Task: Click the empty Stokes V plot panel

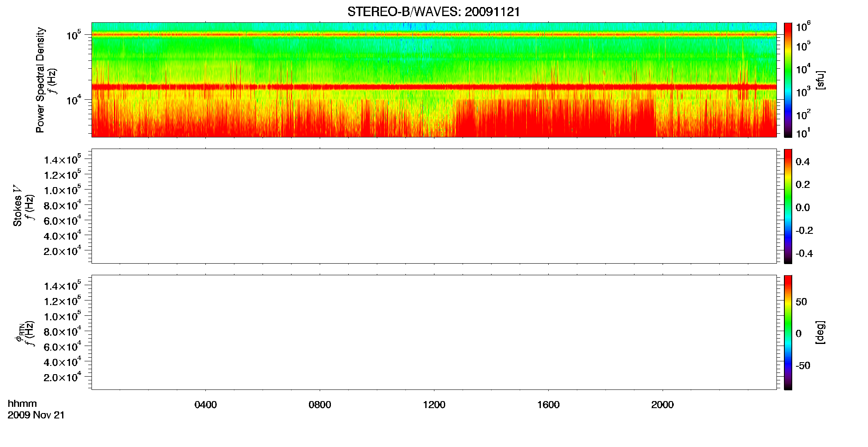Action: pos(434,206)
